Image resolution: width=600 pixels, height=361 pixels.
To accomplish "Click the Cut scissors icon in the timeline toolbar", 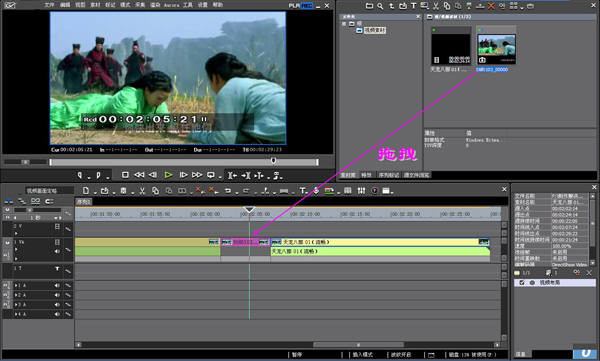I will tap(142, 191).
